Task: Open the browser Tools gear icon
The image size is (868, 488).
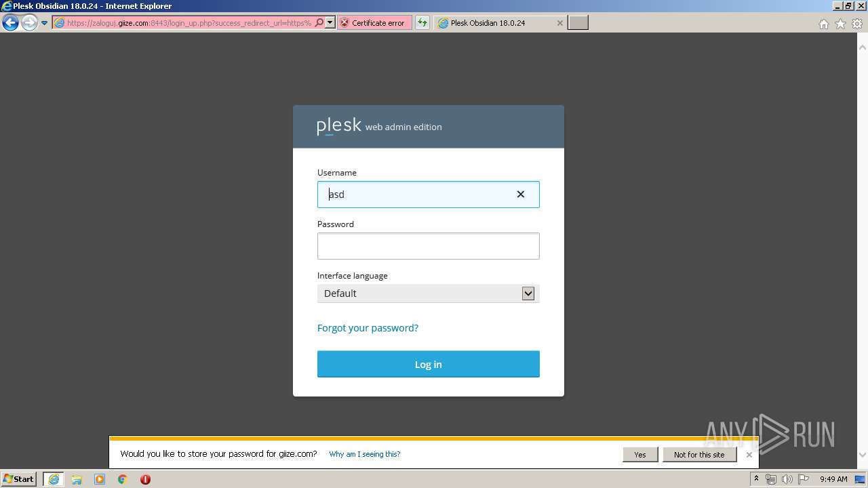Action: click(x=857, y=24)
